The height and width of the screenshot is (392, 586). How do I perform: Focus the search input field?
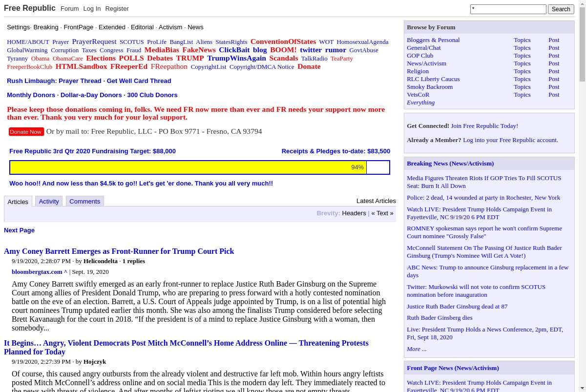(508, 9)
